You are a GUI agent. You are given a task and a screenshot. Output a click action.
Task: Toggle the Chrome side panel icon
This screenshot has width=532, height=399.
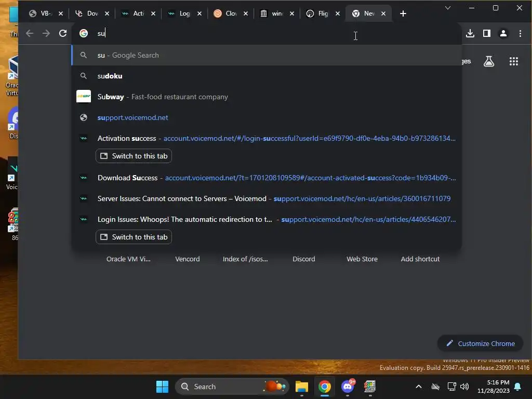[486, 33]
